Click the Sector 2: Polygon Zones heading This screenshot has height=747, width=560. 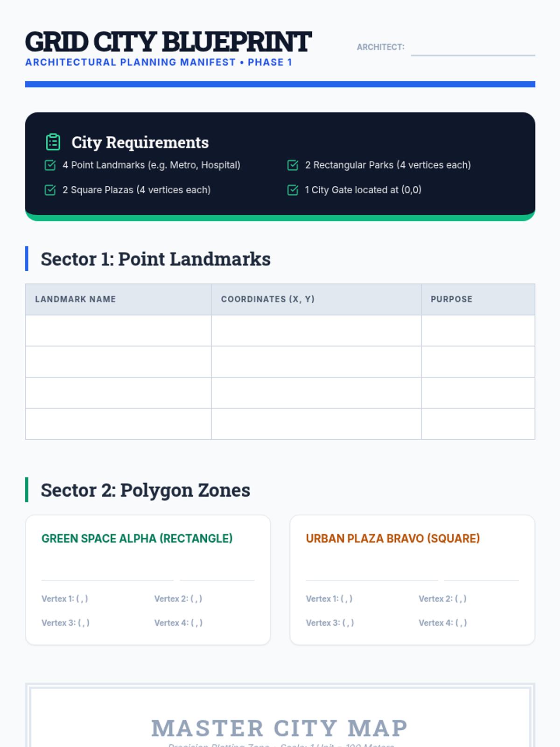click(145, 490)
